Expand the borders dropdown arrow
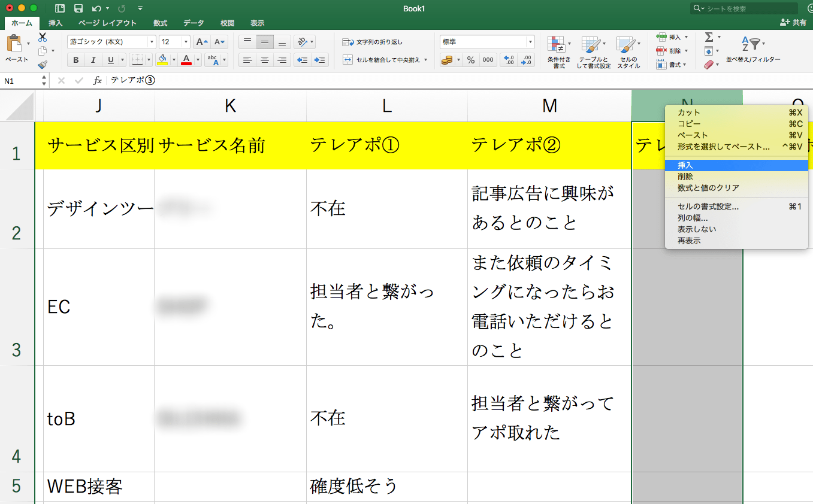The width and height of the screenshot is (813, 504). 149,60
